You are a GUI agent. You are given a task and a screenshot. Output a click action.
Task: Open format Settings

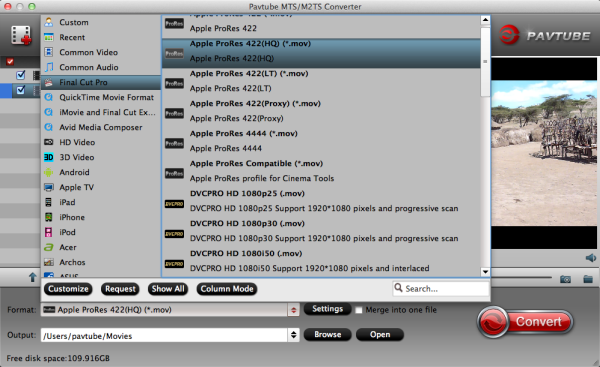coord(328,309)
